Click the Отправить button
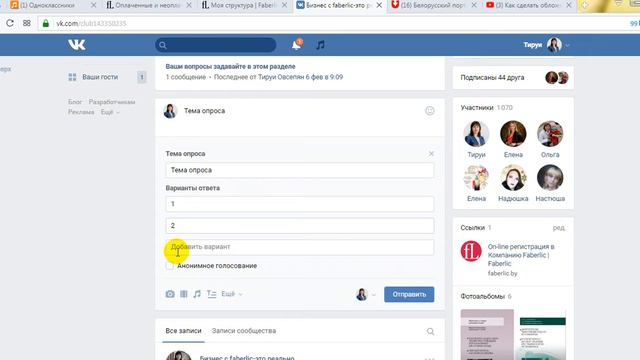 tap(409, 294)
